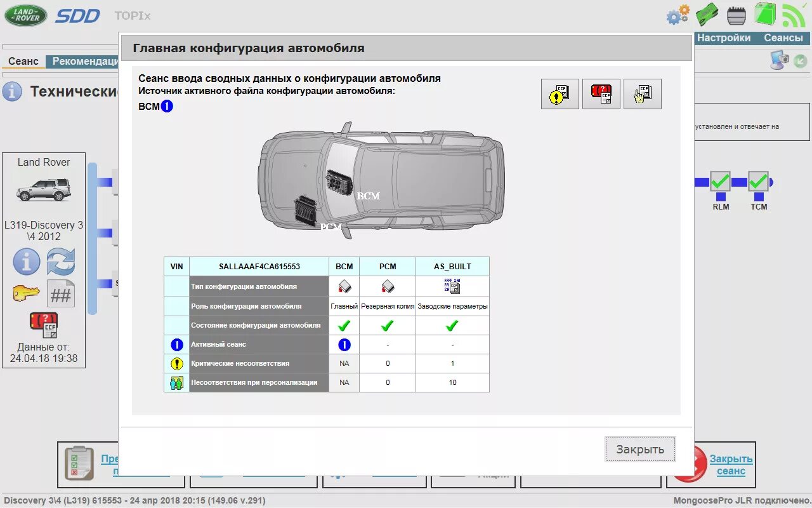Click the Land Rover logo
Image resolution: width=812 pixels, height=508 pixels.
point(26,15)
